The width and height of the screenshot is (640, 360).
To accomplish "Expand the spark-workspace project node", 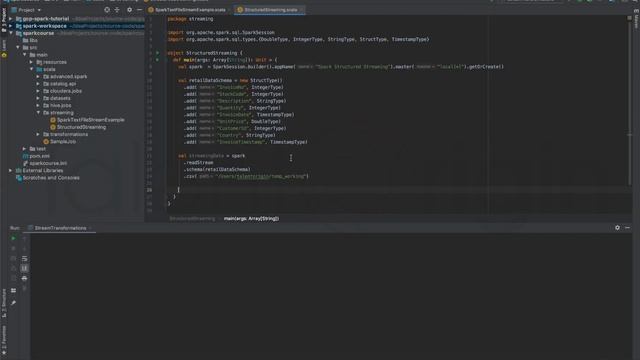I will pyautogui.click(x=11, y=26).
